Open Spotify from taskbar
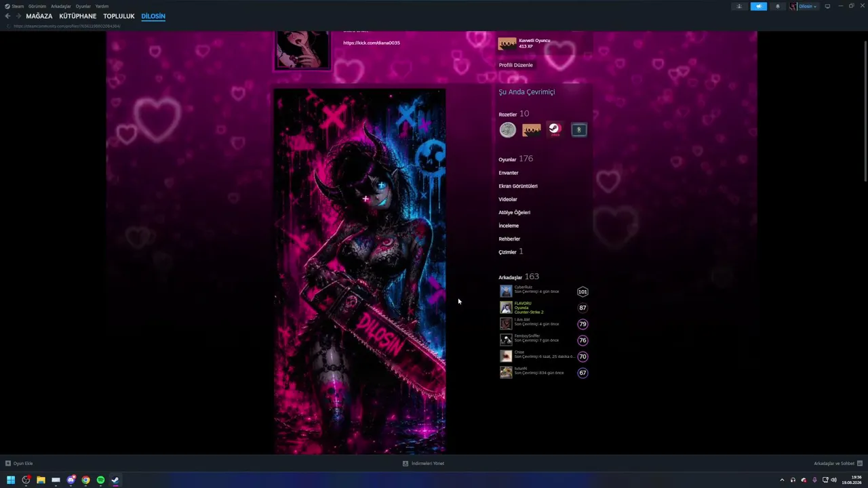Screen dimensions: 868x488 click(x=100, y=480)
